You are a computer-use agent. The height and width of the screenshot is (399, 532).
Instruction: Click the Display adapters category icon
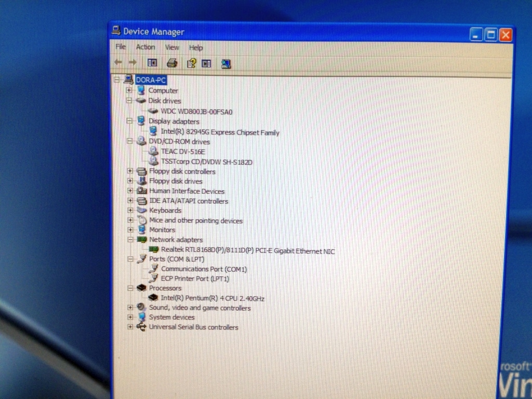[x=141, y=121]
